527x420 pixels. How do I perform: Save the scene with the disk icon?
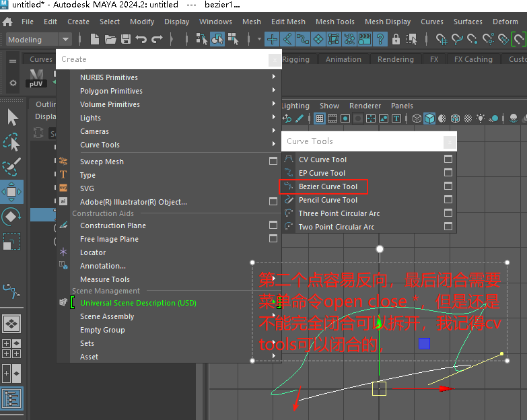[126, 39]
